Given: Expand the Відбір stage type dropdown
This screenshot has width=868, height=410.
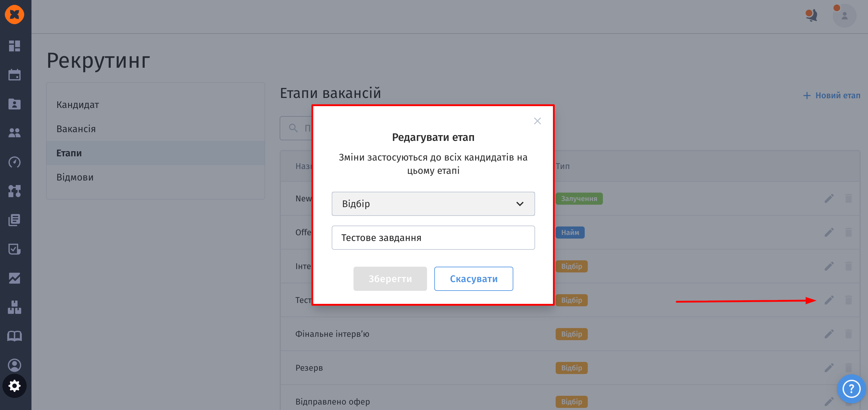Looking at the screenshot, I should (x=433, y=204).
